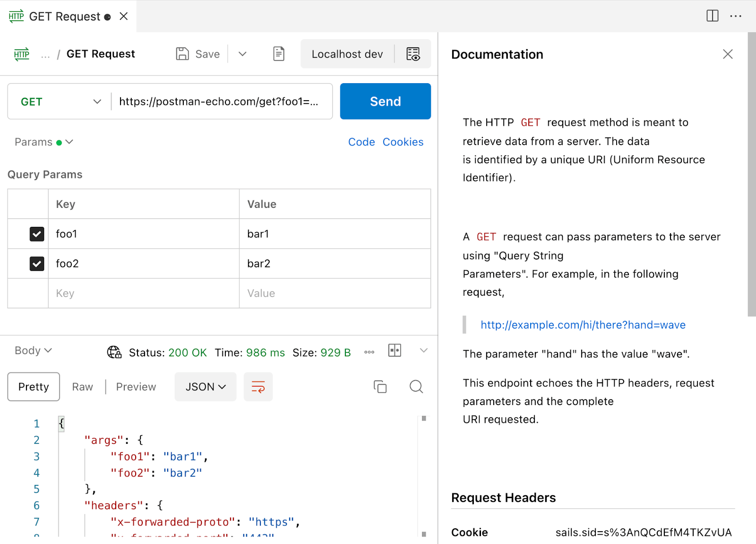Search the response with the magnifier icon
756x544 pixels.
coord(416,387)
